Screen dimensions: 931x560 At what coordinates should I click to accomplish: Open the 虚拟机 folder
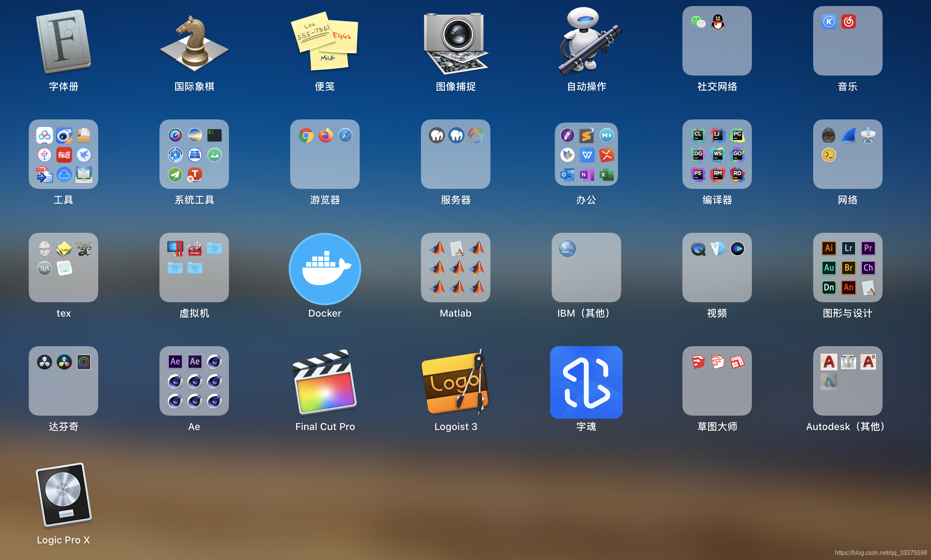[x=194, y=268]
